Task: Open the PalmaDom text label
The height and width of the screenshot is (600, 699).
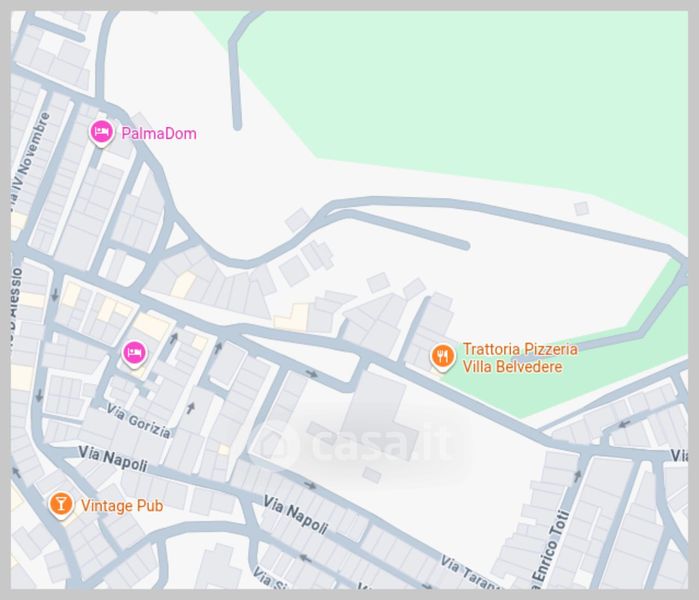Action: coord(159,133)
